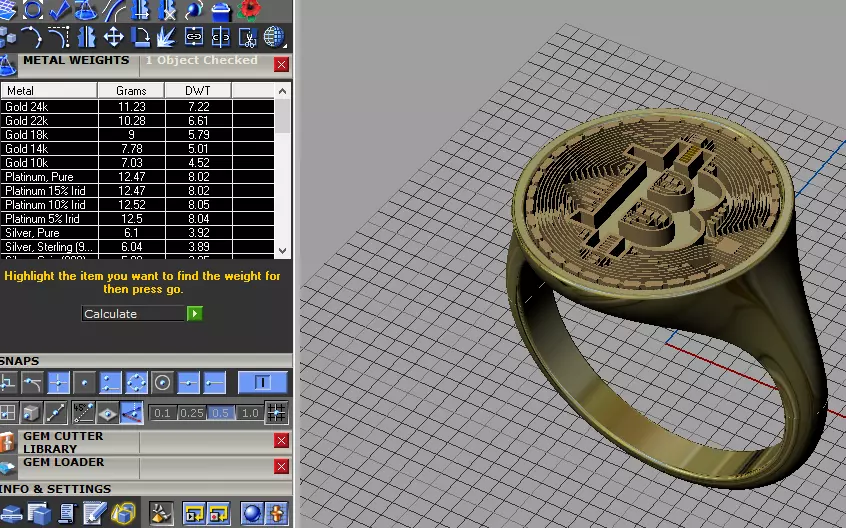The width and height of the screenshot is (846, 528).
Task: Set snap spacing to 1.0
Action: pyautogui.click(x=250, y=413)
